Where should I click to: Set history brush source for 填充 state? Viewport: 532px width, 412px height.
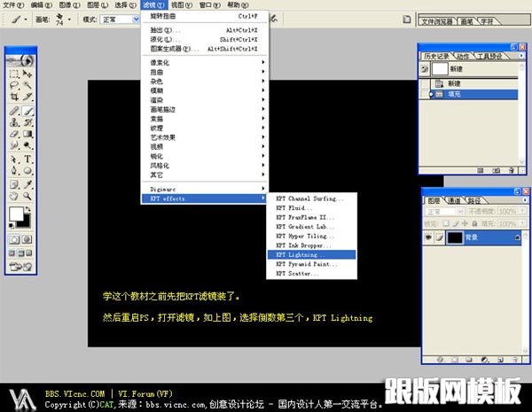425,94
